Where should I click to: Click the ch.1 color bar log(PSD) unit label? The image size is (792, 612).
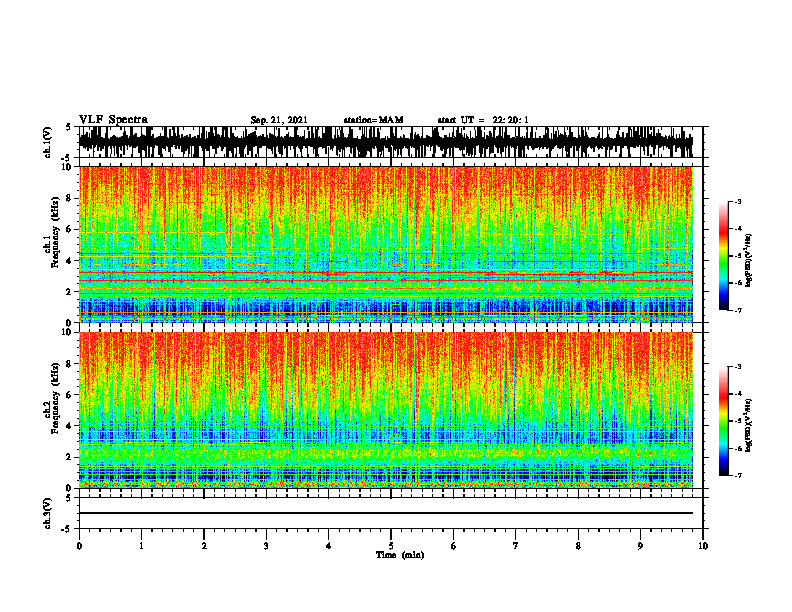click(750, 261)
